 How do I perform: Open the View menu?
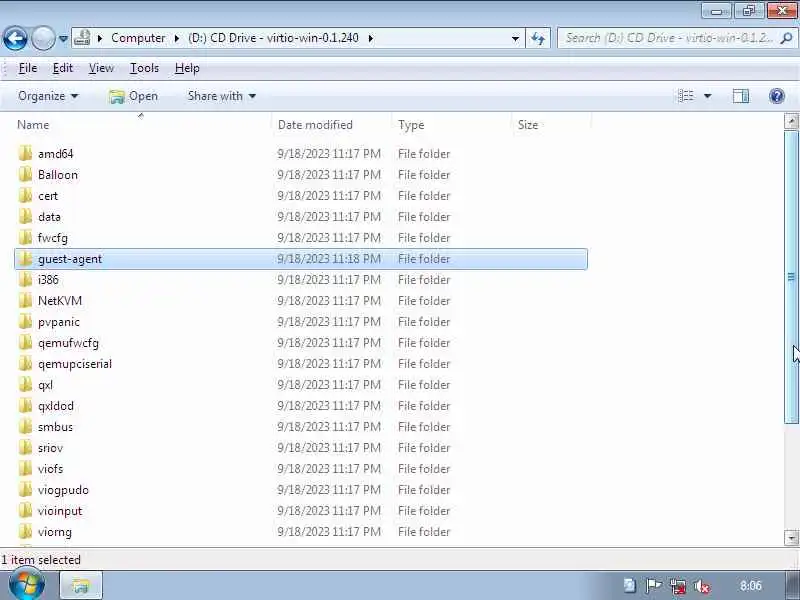point(101,68)
